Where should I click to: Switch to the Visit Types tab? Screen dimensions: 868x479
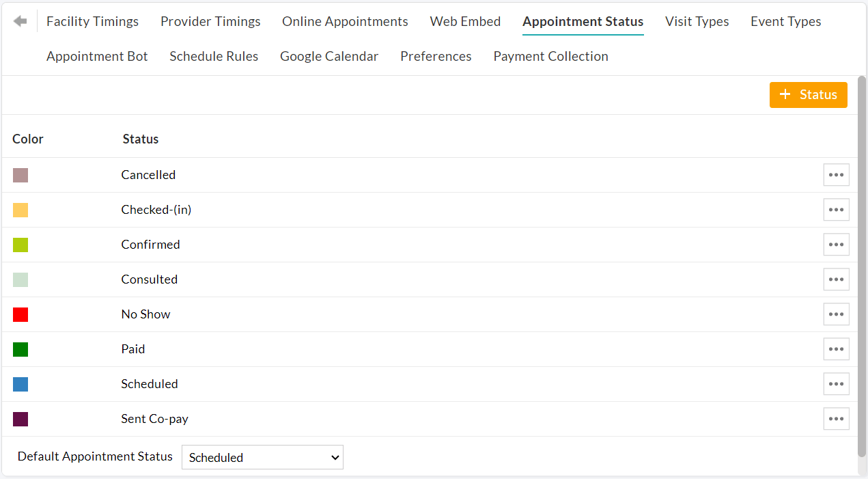[x=697, y=21]
